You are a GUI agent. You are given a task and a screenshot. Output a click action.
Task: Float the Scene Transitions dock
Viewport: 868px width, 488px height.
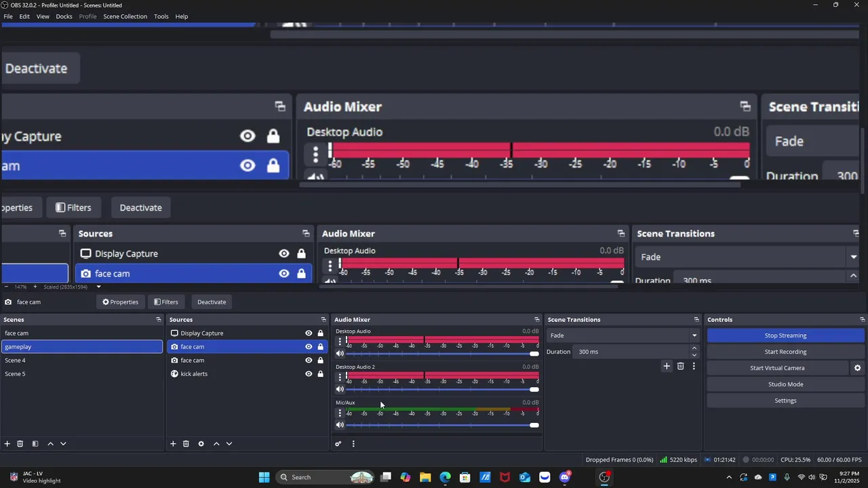tap(696, 319)
